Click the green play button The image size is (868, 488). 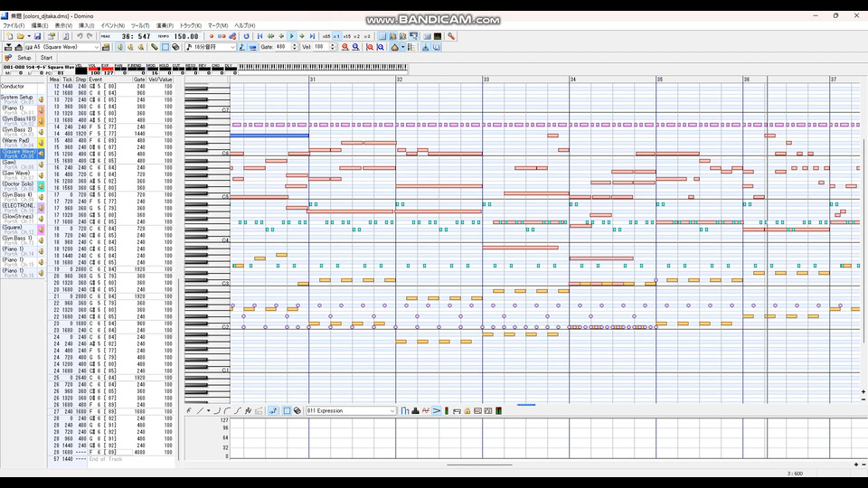click(x=292, y=36)
